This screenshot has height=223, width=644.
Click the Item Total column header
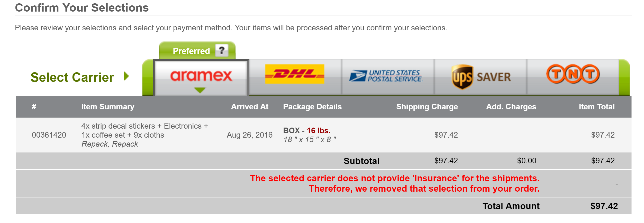pos(596,107)
